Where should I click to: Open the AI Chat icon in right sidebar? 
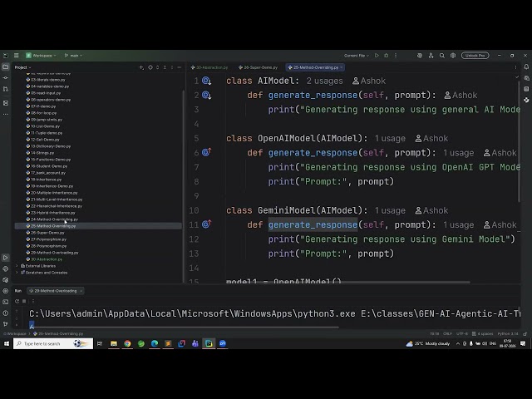[x=526, y=78]
